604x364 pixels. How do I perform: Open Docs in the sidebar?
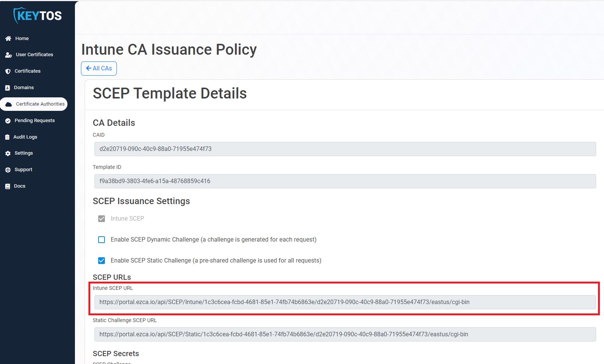19,186
